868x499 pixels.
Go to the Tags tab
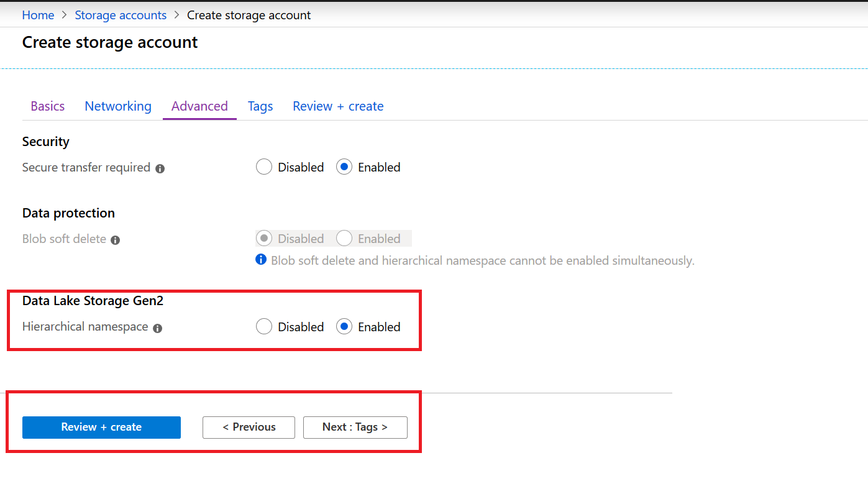pos(260,106)
